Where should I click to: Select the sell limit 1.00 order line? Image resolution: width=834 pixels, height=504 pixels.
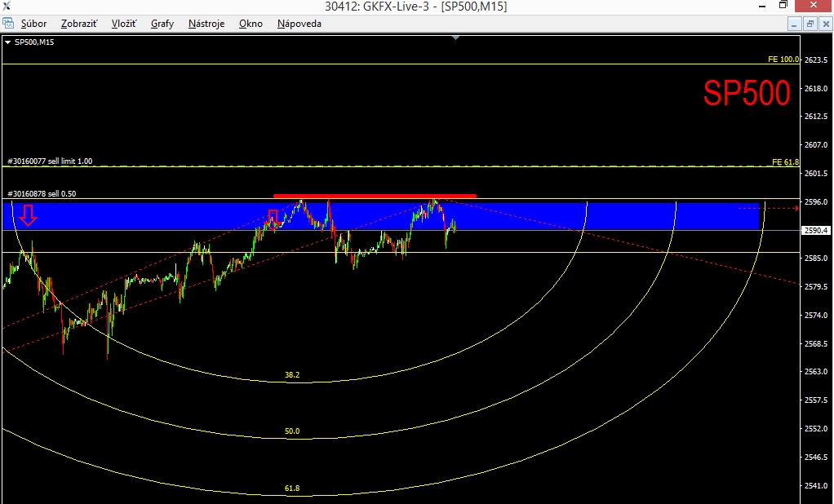pyautogui.click(x=50, y=161)
